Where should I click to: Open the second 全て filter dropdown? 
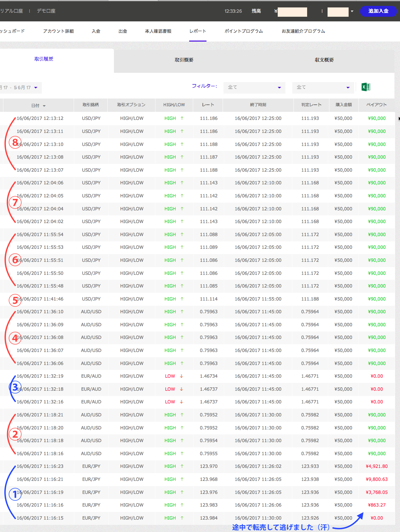coord(323,87)
